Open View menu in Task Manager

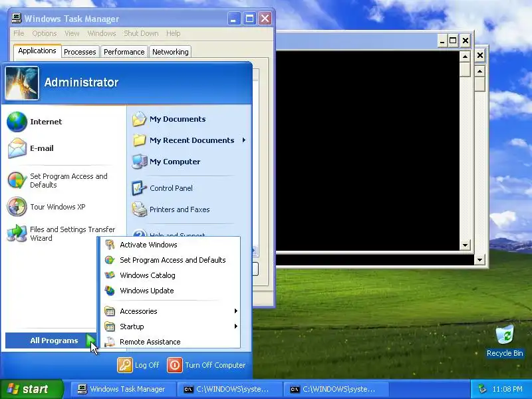[x=72, y=33]
